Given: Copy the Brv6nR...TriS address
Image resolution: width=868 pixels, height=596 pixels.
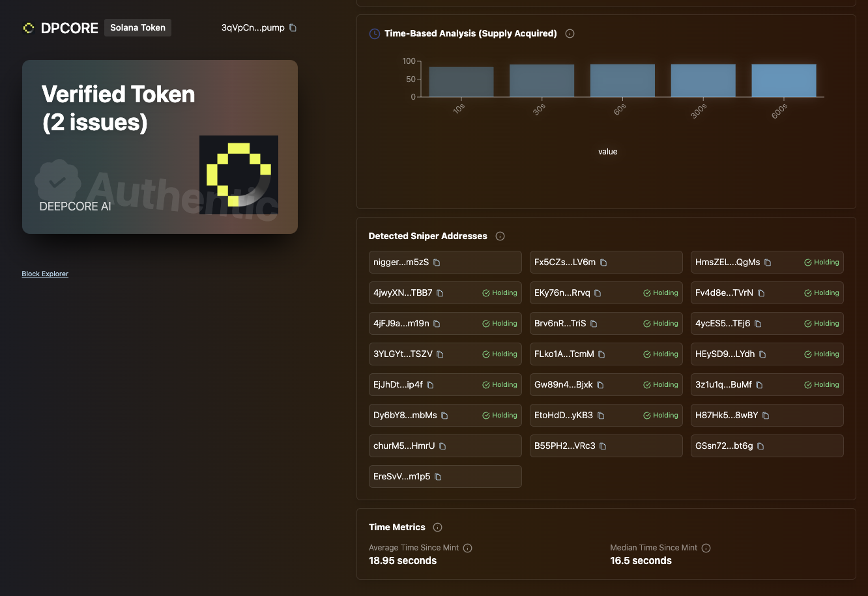Looking at the screenshot, I should 594,324.
